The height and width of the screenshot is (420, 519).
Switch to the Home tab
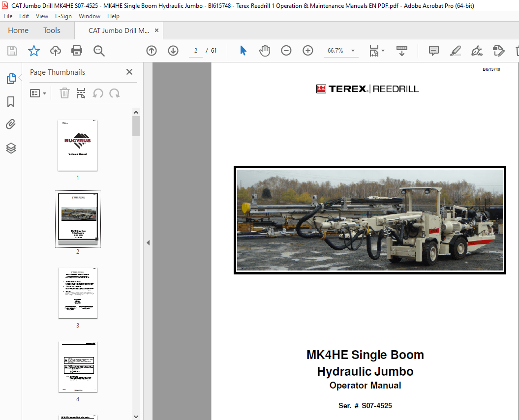pyautogui.click(x=18, y=30)
